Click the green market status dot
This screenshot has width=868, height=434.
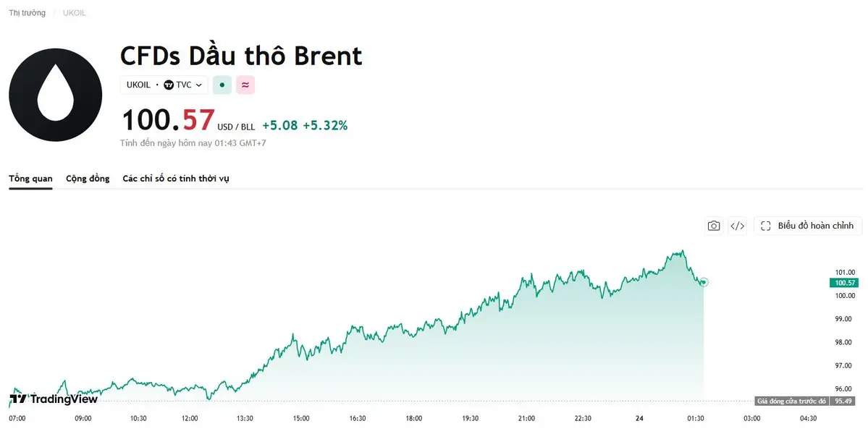tap(222, 85)
